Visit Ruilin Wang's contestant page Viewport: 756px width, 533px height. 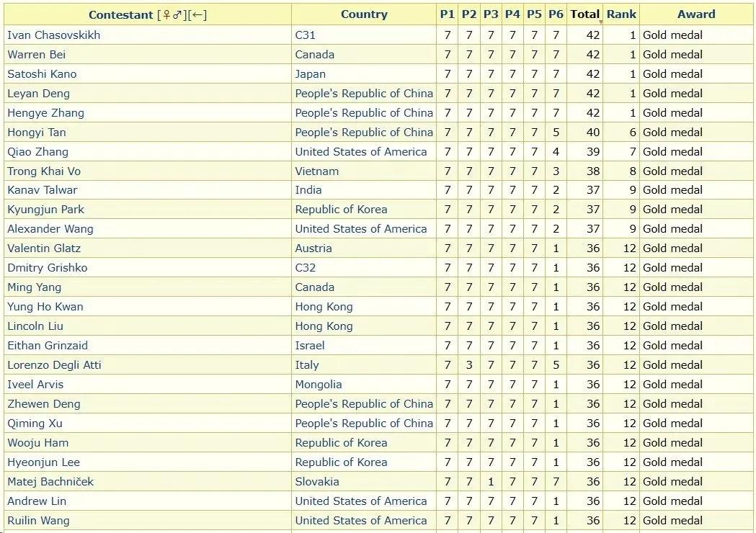tap(39, 521)
